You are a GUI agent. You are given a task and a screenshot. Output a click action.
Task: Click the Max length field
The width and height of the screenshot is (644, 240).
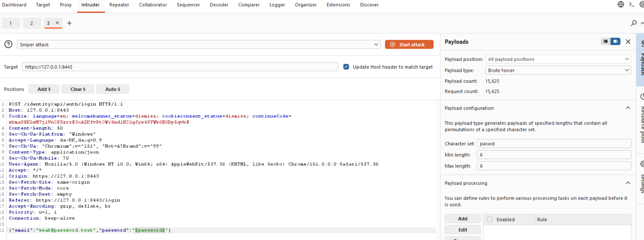tap(554, 166)
